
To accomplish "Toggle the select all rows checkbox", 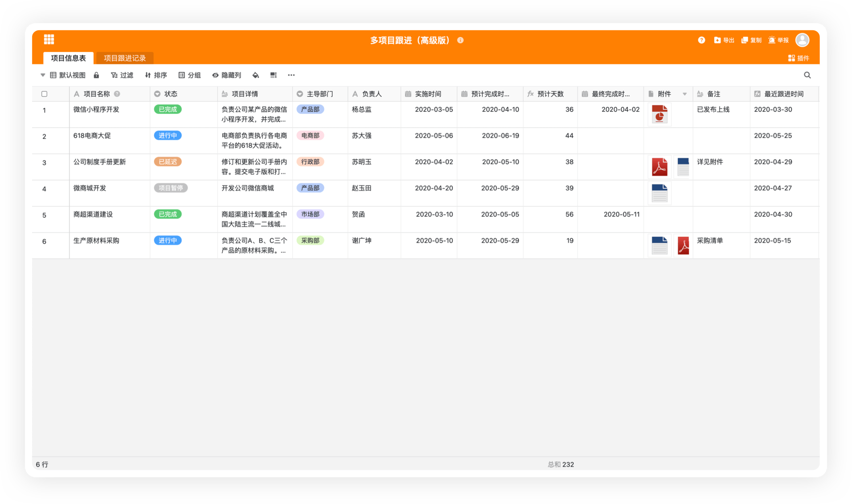I will coord(44,94).
